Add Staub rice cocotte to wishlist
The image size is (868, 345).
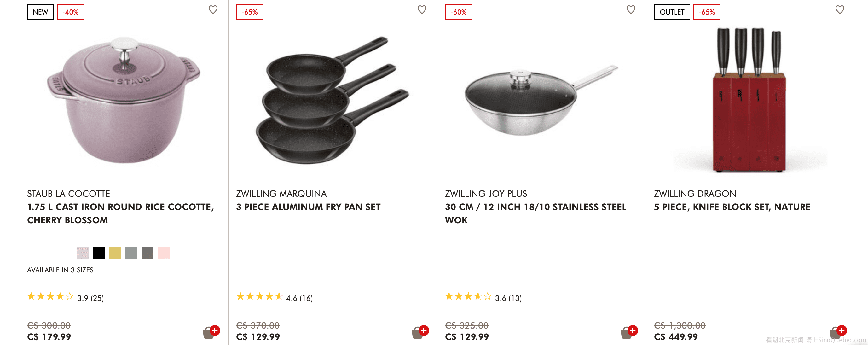213,10
